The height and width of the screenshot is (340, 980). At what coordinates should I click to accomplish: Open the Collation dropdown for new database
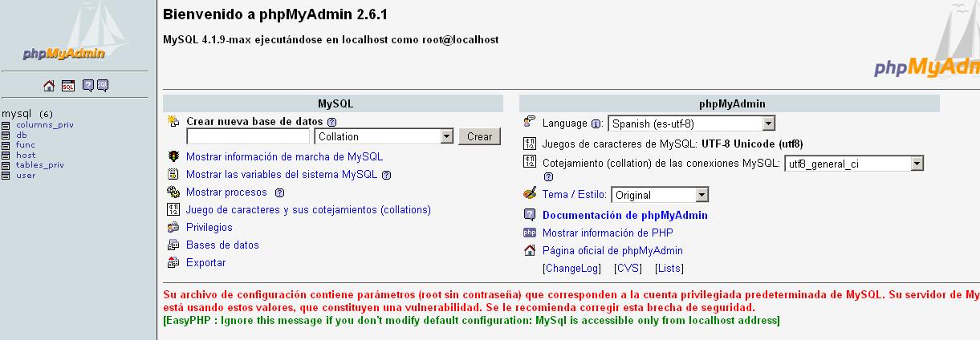(x=385, y=137)
